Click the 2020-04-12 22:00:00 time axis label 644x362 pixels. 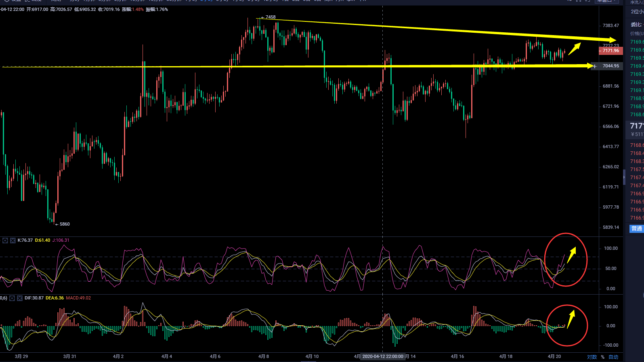[382, 356]
